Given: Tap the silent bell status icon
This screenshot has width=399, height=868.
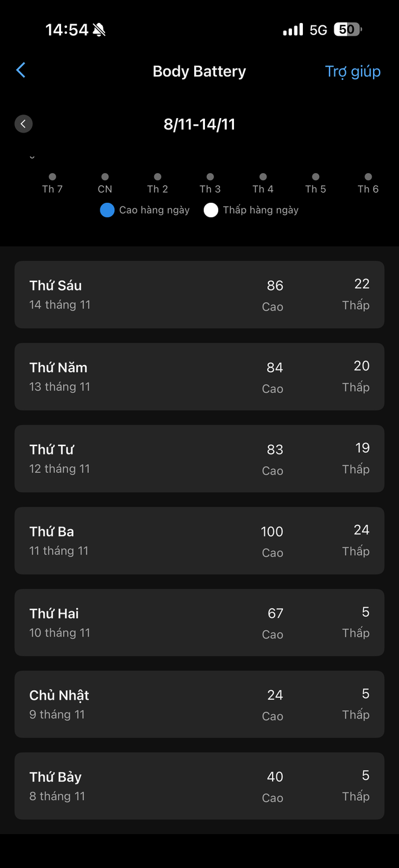Looking at the screenshot, I should point(100,30).
